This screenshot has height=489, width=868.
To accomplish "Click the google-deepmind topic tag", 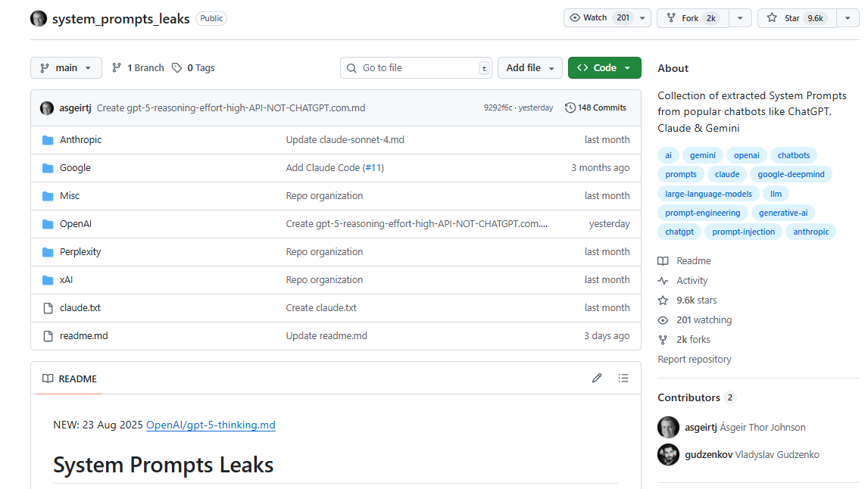I will tap(791, 174).
